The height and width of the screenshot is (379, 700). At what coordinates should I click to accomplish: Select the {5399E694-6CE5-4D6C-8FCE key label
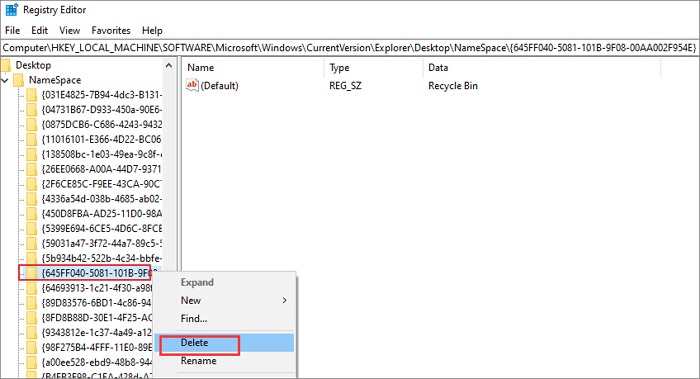click(102, 229)
